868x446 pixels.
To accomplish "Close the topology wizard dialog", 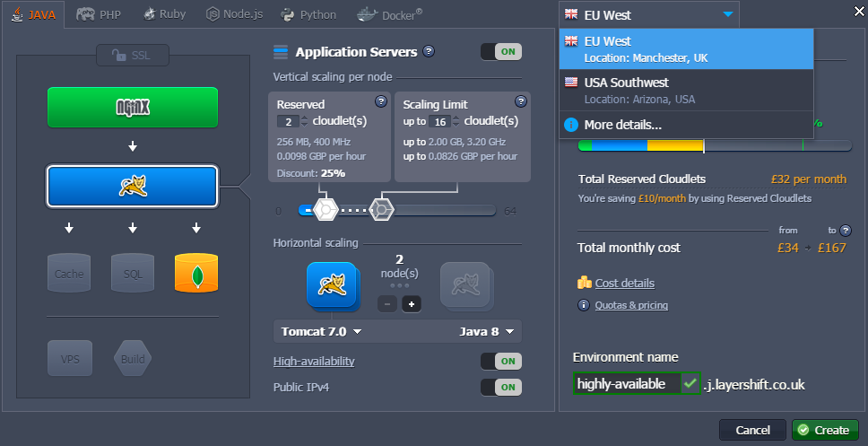I will pos(859,11).
